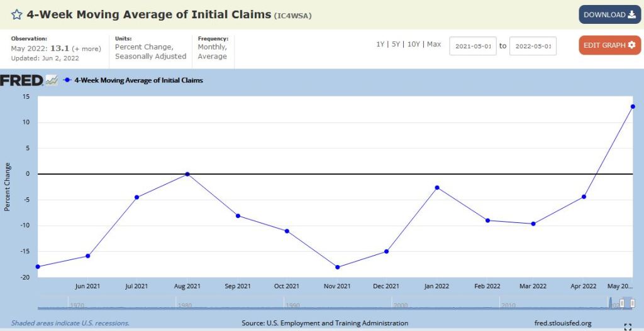The height and width of the screenshot is (331, 644).
Task: Click the Aug 2021 data point at zero
Action: pyautogui.click(x=187, y=174)
